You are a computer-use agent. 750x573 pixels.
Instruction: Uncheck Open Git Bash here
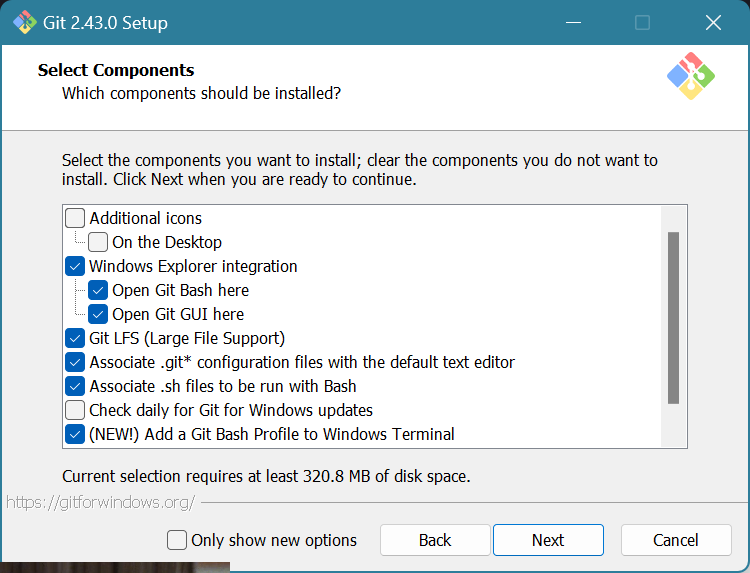point(98,290)
